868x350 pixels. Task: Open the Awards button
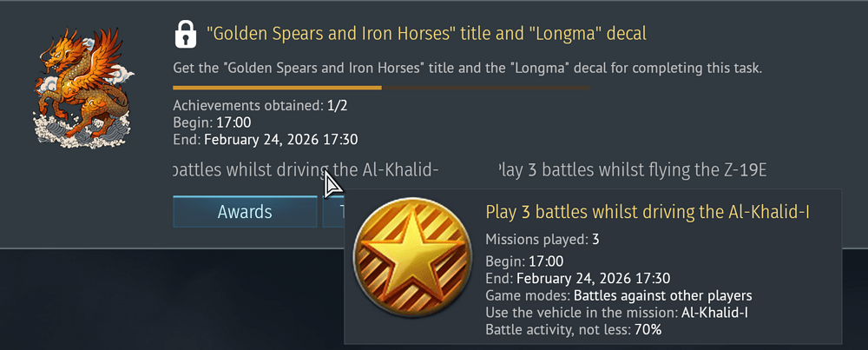245,212
